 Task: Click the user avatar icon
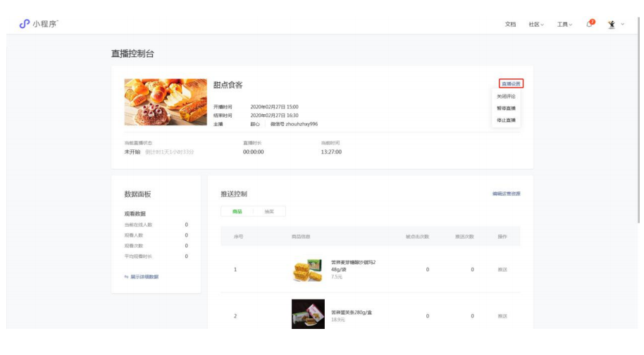612,24
